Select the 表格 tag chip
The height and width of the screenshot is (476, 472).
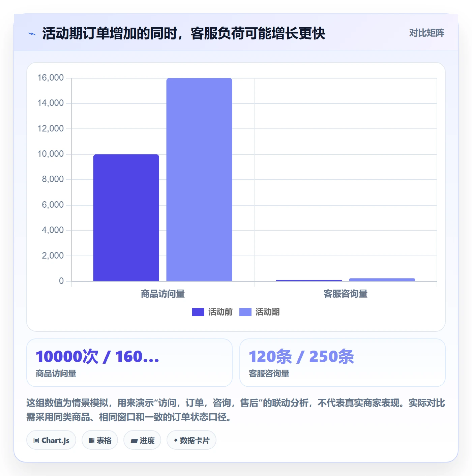(100, 440)
